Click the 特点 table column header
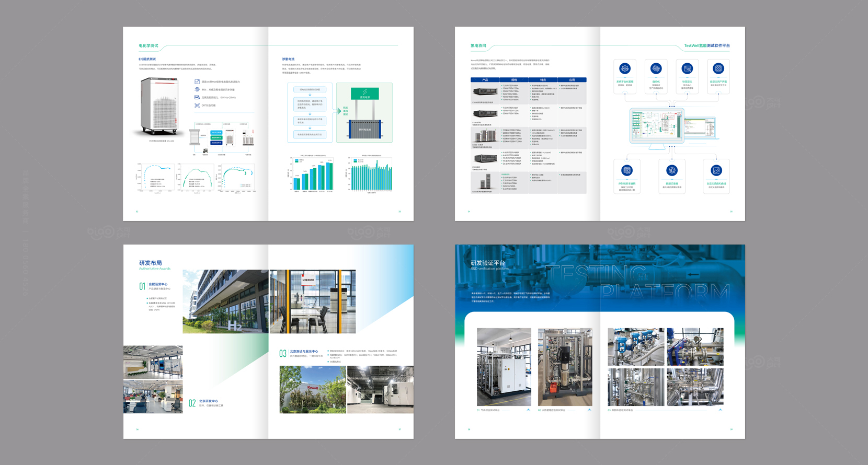 [x=543, y=80]
